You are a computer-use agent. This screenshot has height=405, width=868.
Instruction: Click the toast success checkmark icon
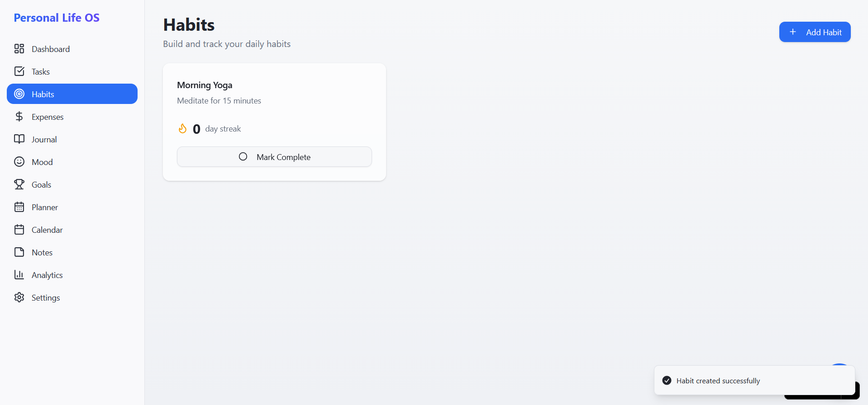[667, 381]
